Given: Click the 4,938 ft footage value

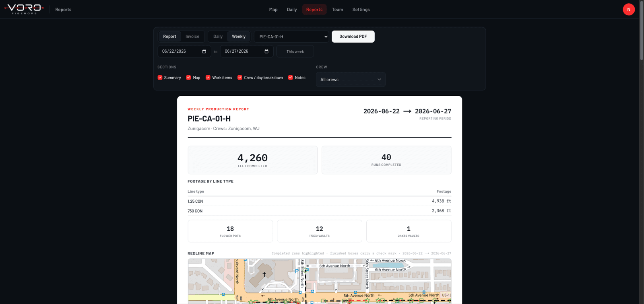Looking at the screenshot, I should tap(441, 201).
